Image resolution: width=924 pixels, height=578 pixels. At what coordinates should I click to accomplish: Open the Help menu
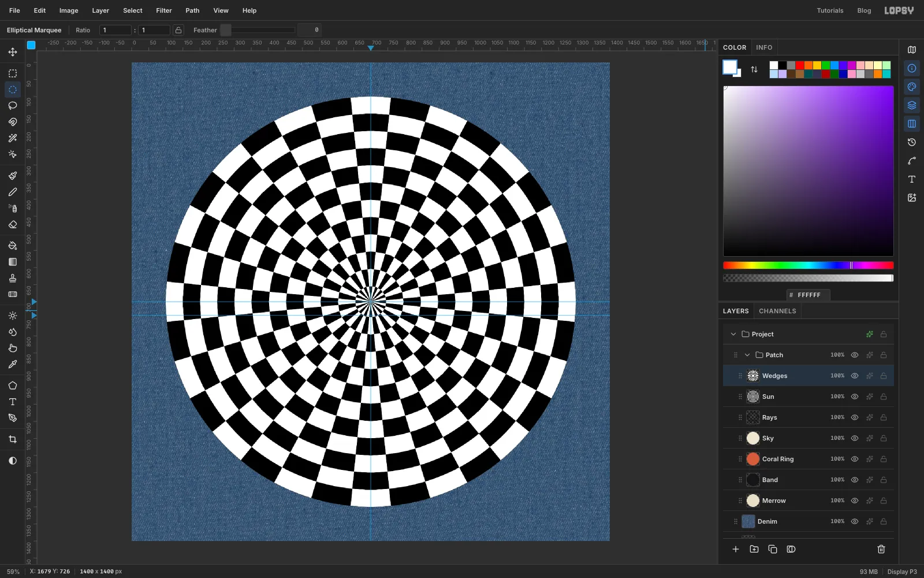249,10
